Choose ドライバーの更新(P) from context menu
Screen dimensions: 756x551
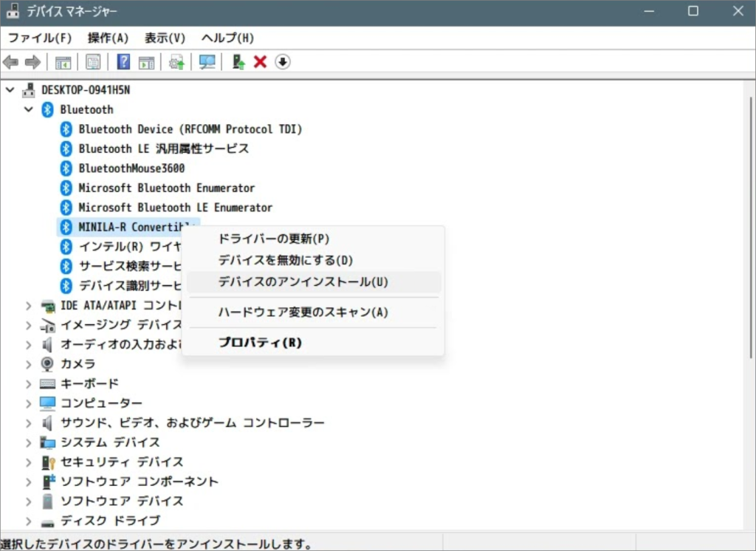click(x=313, y=239)
